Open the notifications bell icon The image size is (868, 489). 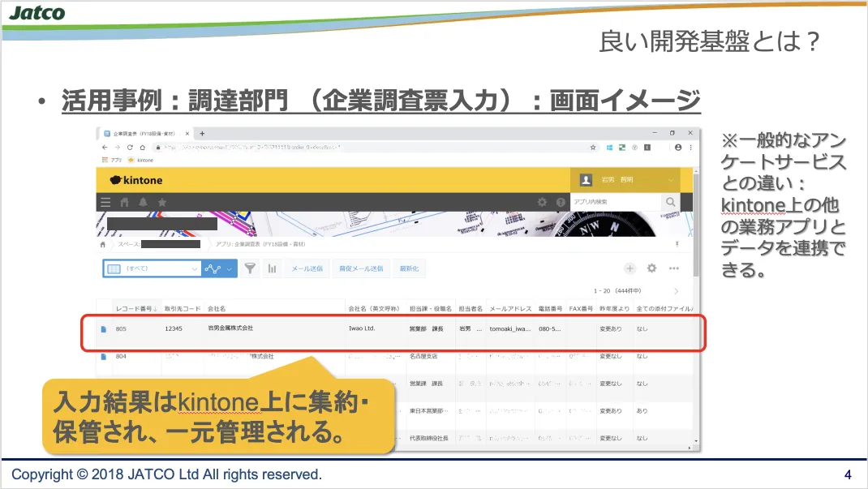click(x=144, y=202)
